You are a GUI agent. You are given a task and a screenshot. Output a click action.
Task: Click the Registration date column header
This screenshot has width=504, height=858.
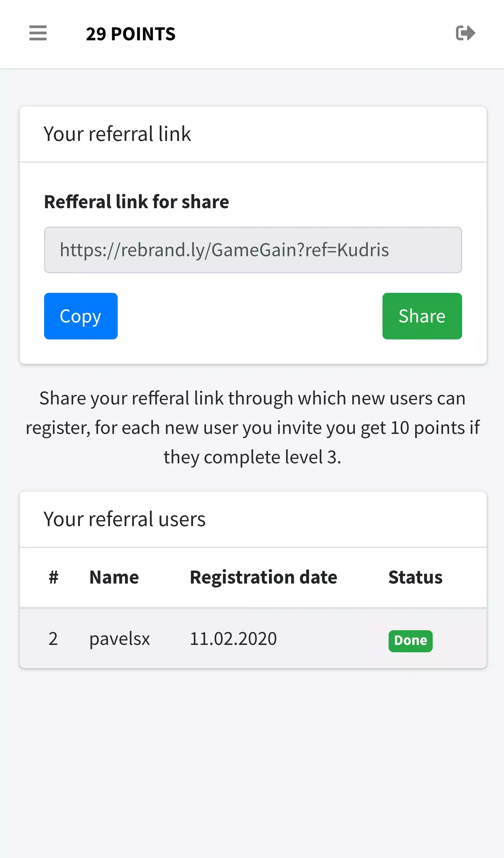[263, 577]
